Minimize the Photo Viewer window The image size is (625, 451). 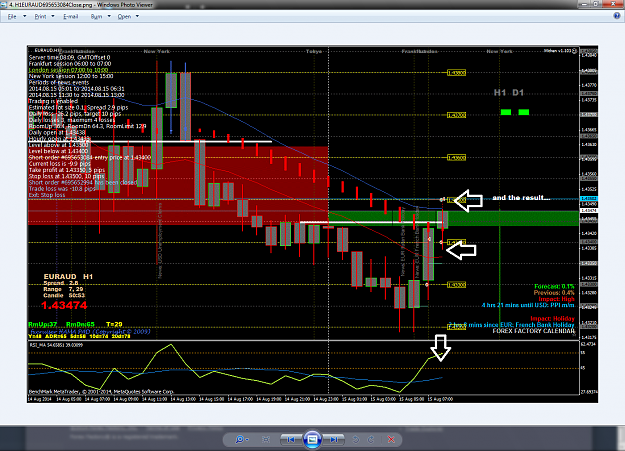point(585,4)
